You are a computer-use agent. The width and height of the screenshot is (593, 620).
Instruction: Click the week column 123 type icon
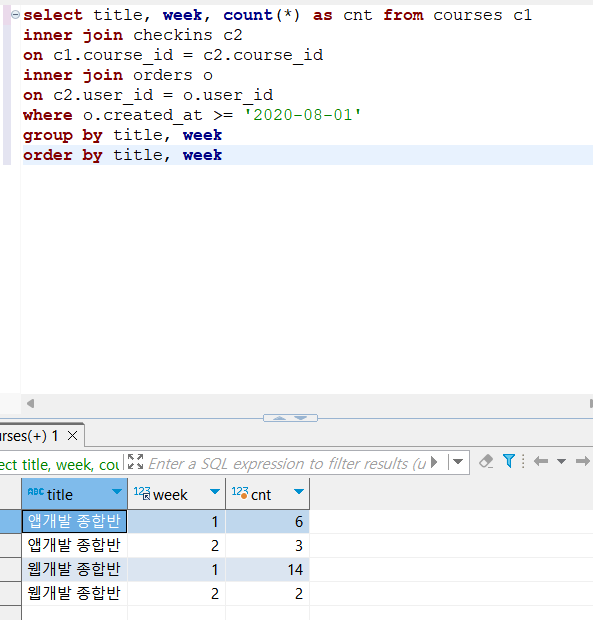point(142,493)
